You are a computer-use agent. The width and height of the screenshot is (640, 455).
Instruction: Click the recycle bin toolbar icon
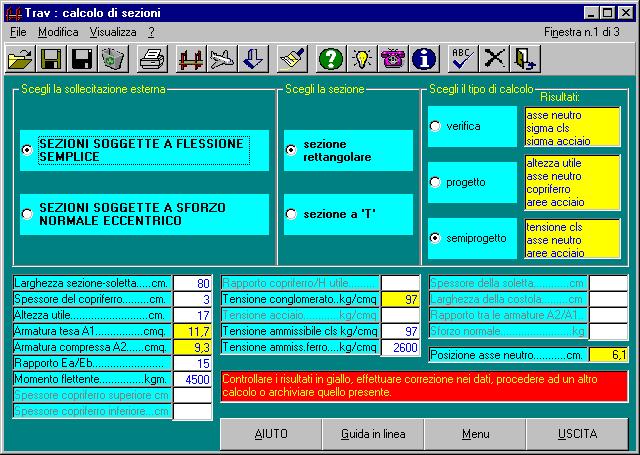[x=113, y=58]
